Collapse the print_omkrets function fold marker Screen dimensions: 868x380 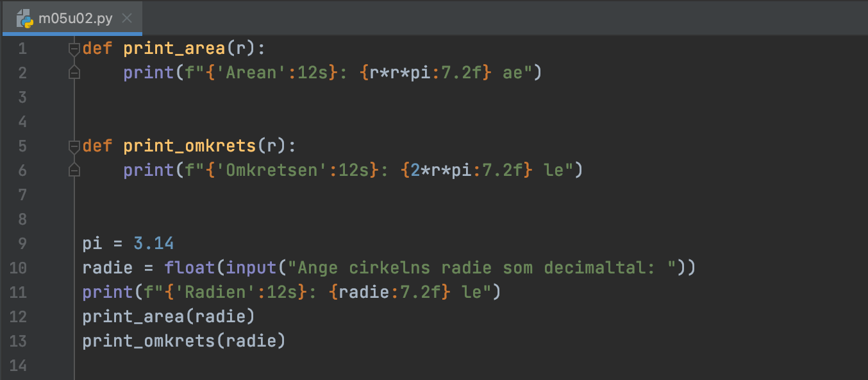click(74, 146)
